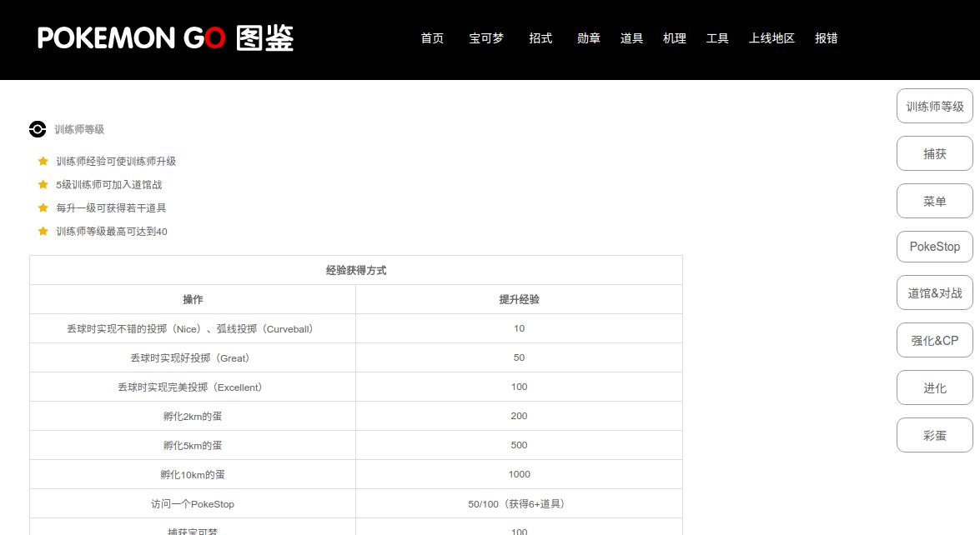The image size is (980, 535).
Task: Click the value 1000 for 10km egg
Action: point(520,474)
